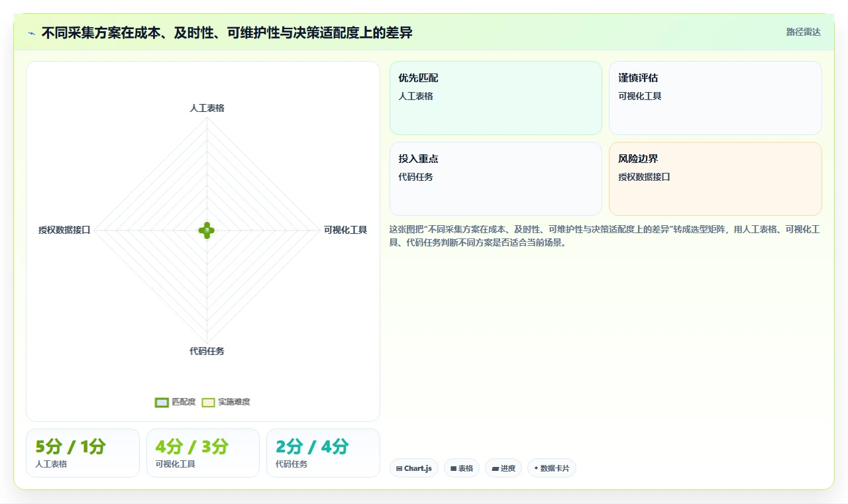Click the 路径雷达 label in header
848x504 pixels.
(x=803, y=32)
